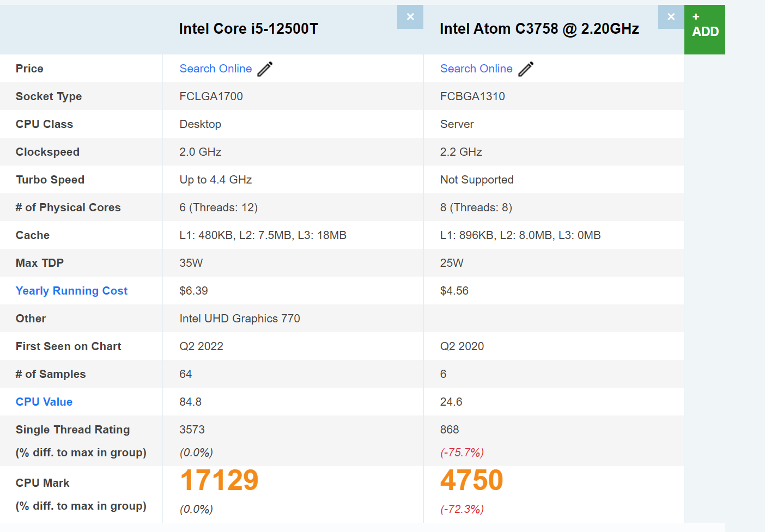Edit price pencil for Core i5-12500T
The image size is (765, 532).
[265, 69]
